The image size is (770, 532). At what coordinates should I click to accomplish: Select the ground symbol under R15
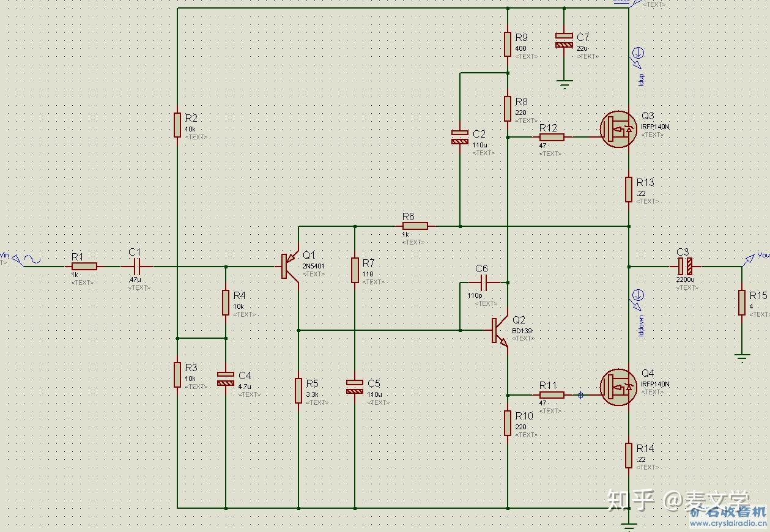tap(742, 357)
